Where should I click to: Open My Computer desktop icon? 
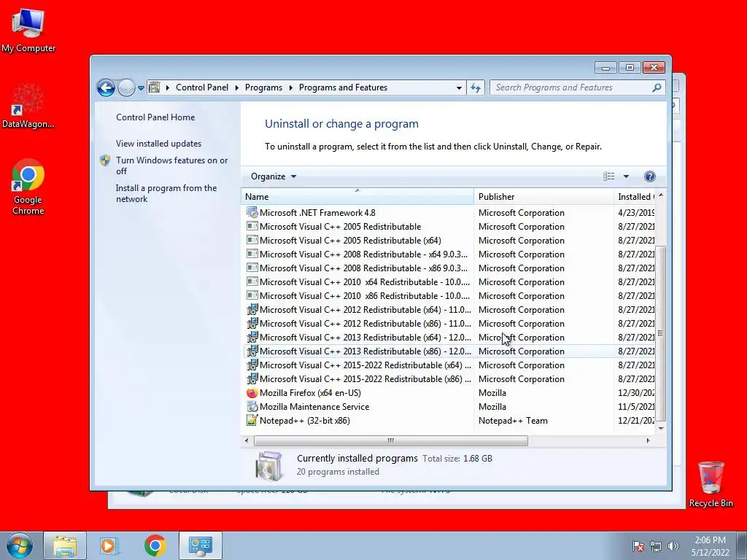click(28, 30)
